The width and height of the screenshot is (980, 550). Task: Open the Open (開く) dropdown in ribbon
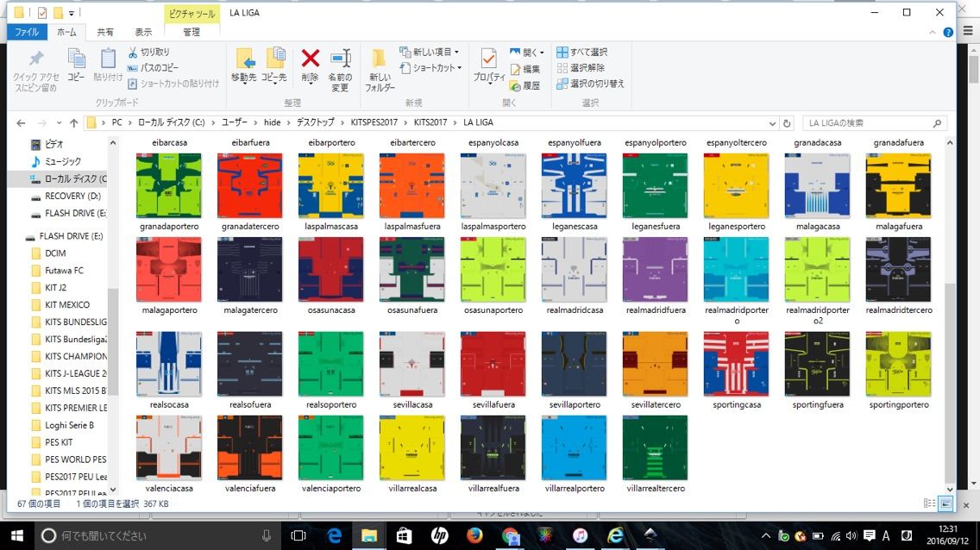pyautogui.click(x=527, y=53)
